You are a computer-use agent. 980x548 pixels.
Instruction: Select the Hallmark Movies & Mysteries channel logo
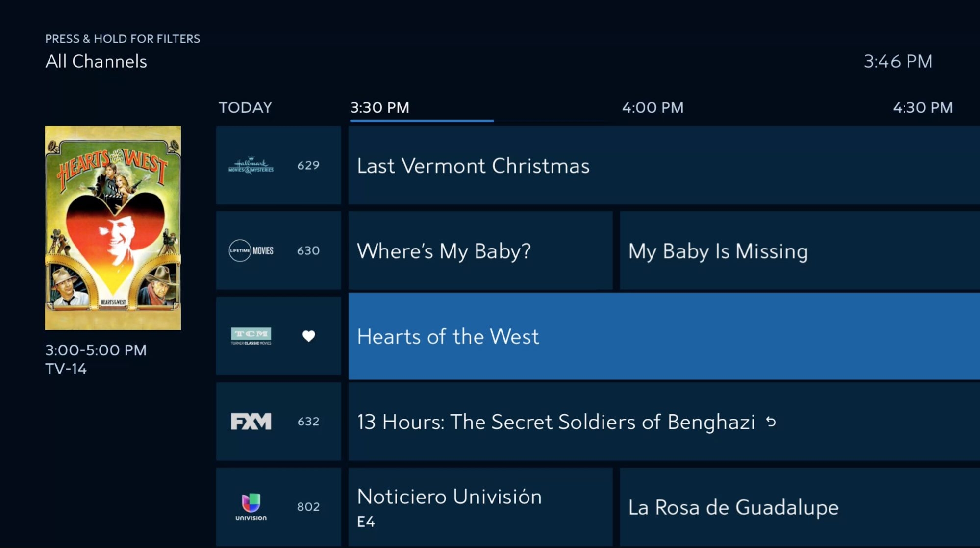tap(252, 165)
